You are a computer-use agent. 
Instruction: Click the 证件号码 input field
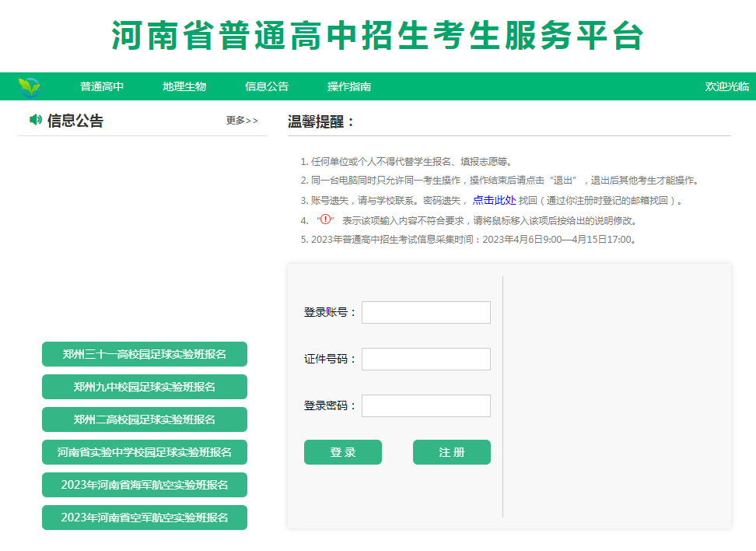[425, 359]
